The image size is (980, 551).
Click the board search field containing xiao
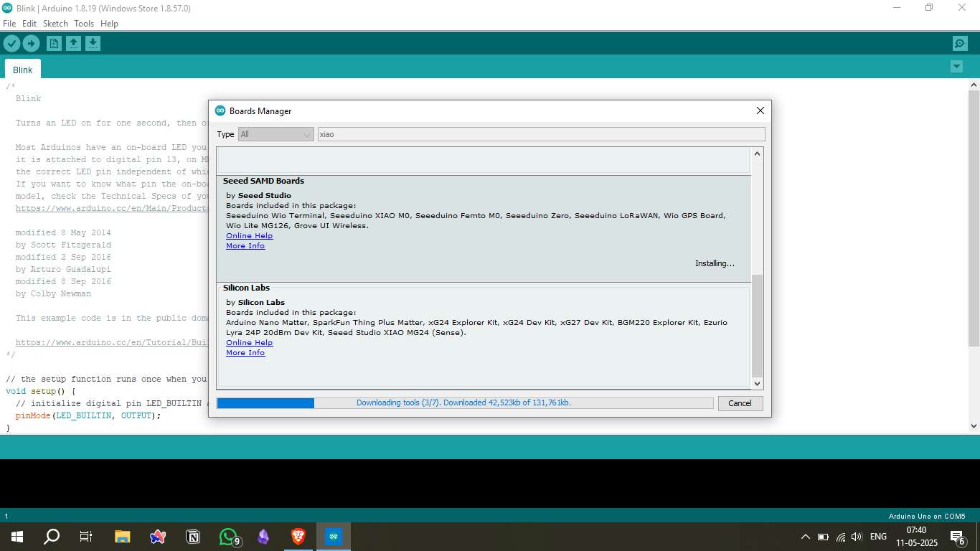pos(541,134)
